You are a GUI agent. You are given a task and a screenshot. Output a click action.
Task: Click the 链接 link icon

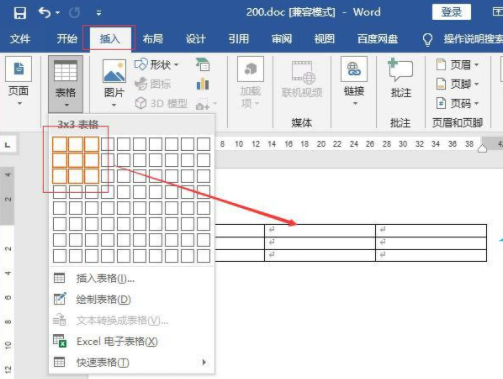click(354, 69)
